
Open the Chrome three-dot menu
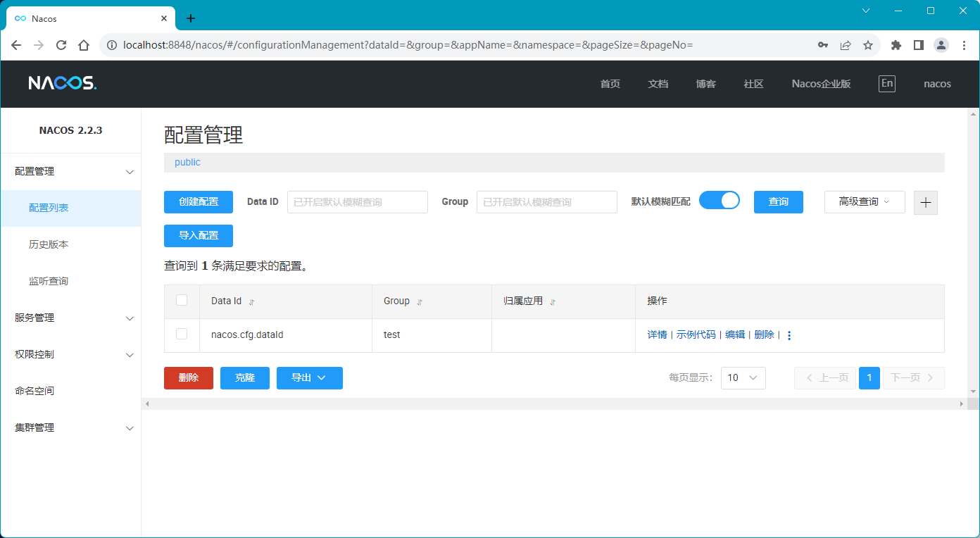click(x=964, y=45)
